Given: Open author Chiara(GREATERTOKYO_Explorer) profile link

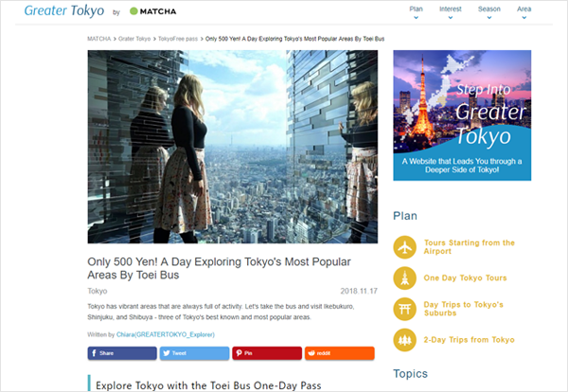Looking at the screenshot, I should (165, 334).
